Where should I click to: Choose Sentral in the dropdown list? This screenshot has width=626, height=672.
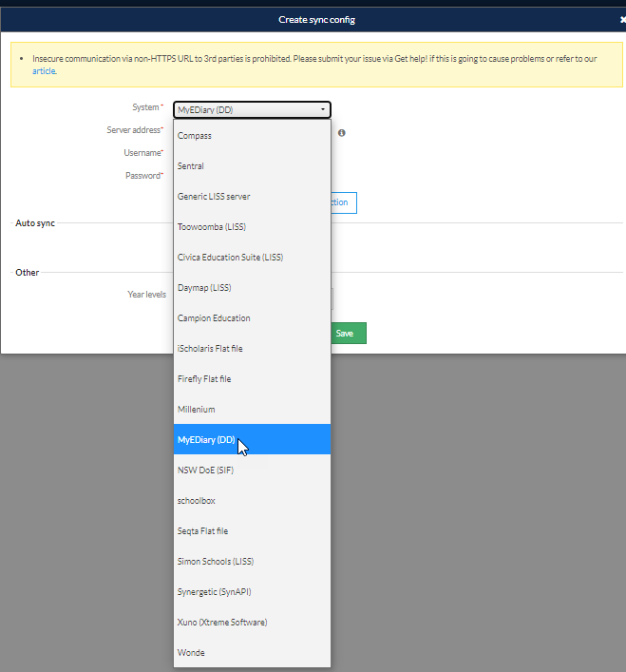pyautogui.click(x=252, y=165)
